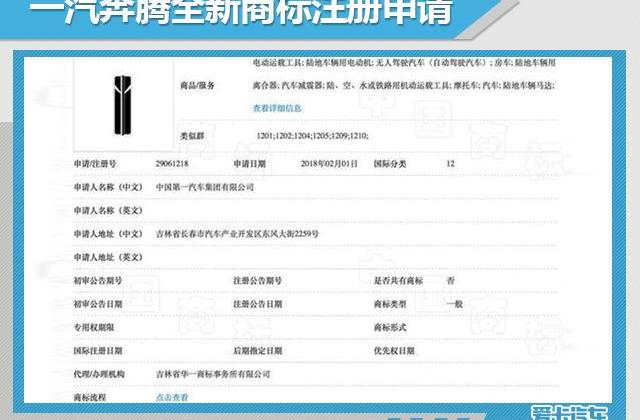This screenshot has height=420, width=640.
Task: Open the 查看详细信息 link
Action: 277,108
